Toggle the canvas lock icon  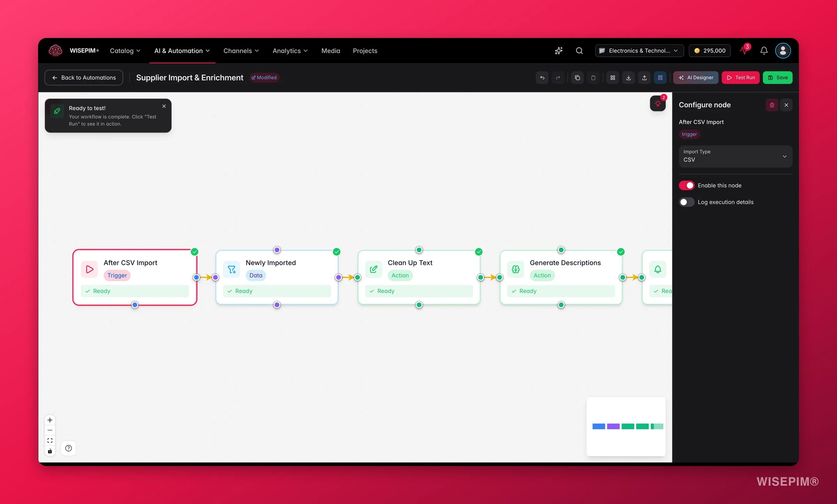pyautogui.click(x=50, y=451)
